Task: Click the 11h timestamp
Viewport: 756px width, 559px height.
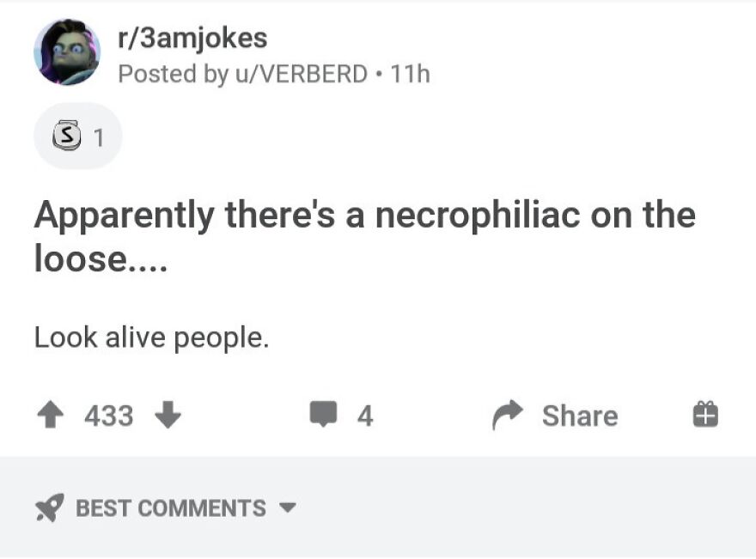Action: [x=412, y=74]
